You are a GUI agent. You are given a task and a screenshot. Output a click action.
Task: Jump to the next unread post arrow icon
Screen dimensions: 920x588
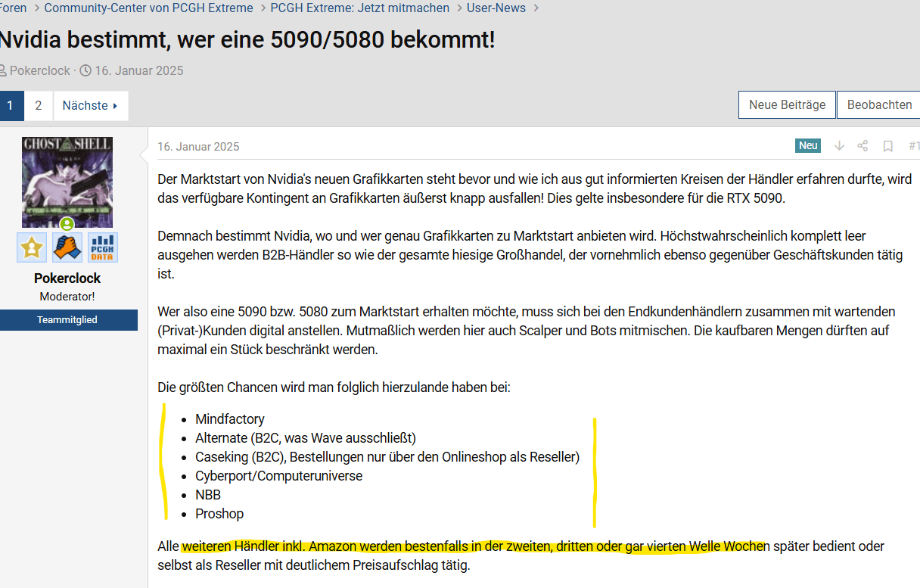pyautogui.click(x=839, y=146)
